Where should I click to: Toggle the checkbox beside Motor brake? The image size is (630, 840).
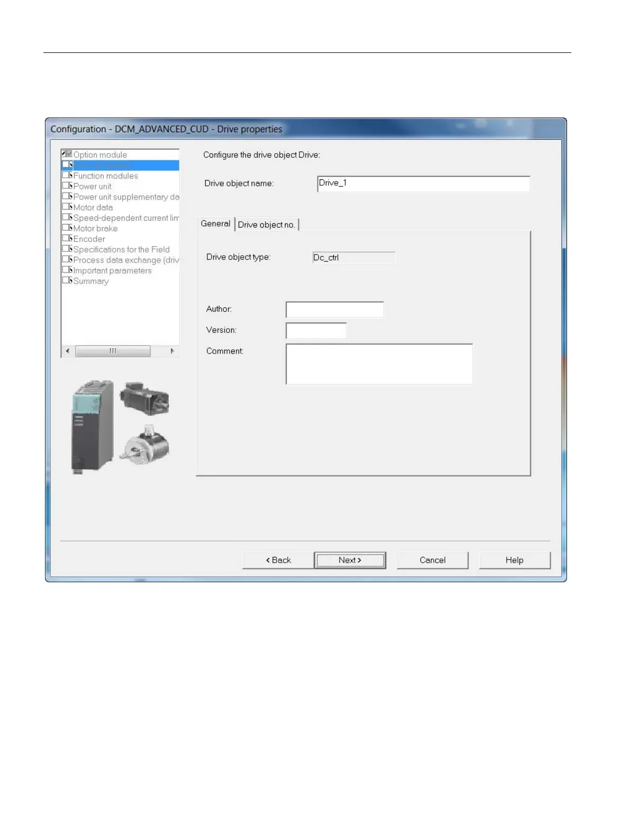(x=67, y=228)
